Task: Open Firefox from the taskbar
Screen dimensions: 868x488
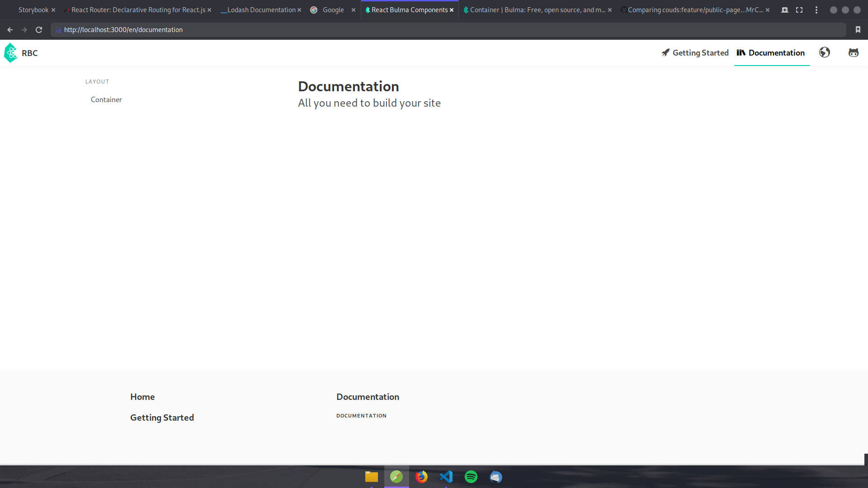Action: point(421,477)
